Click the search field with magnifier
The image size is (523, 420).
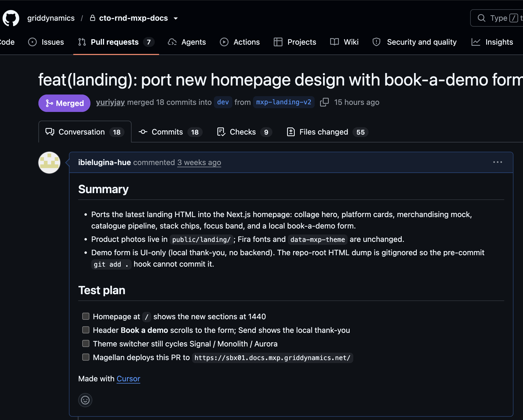pyautogui.click(x=497, y=18)
